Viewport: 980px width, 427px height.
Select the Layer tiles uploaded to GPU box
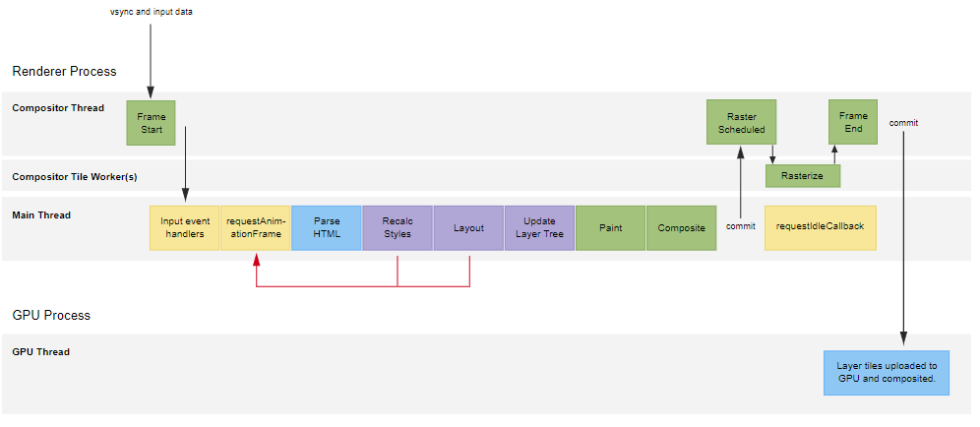(887, 373)
